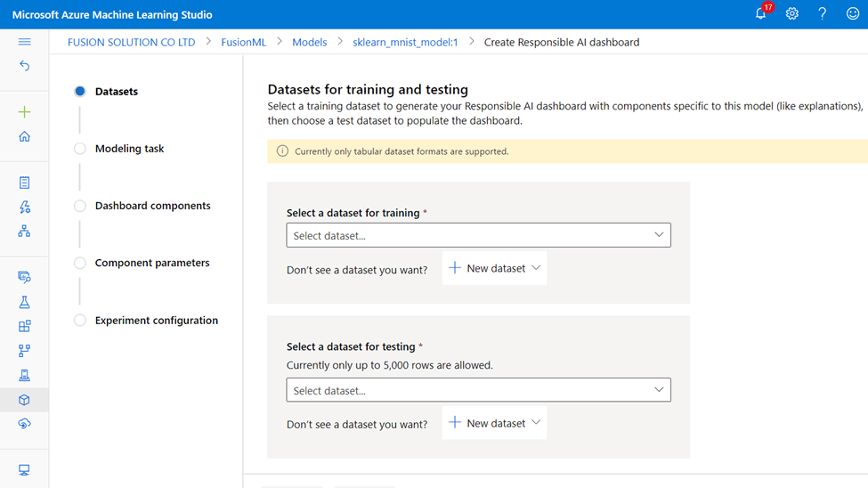Click the green plus create icon
This screenshot has height=488, width=868.
point(24,112)
